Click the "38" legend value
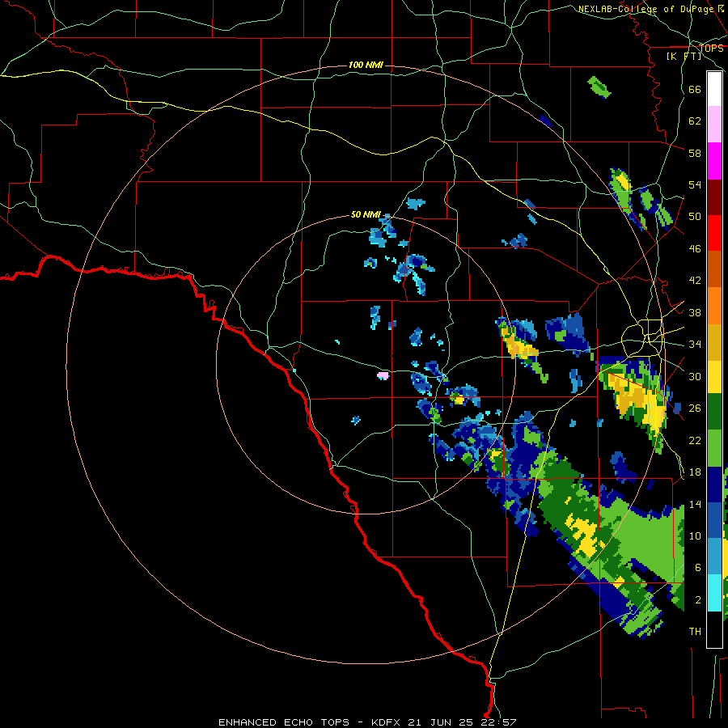The width and height of the screenshot is (728, 728). pyautogui.click(x=695, y=312)
